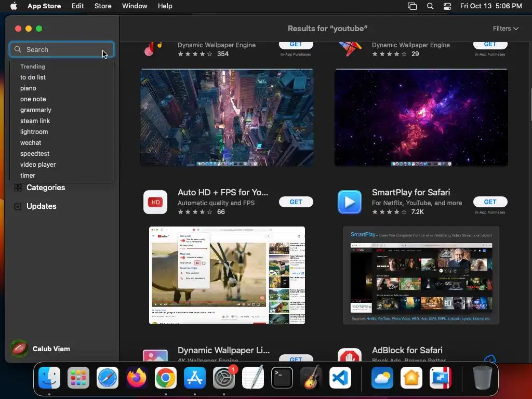The height and width of the screenshot is (399, 532).
Task: Click the 'SmartPlay for Safari' title
Action: pos(411,192)
